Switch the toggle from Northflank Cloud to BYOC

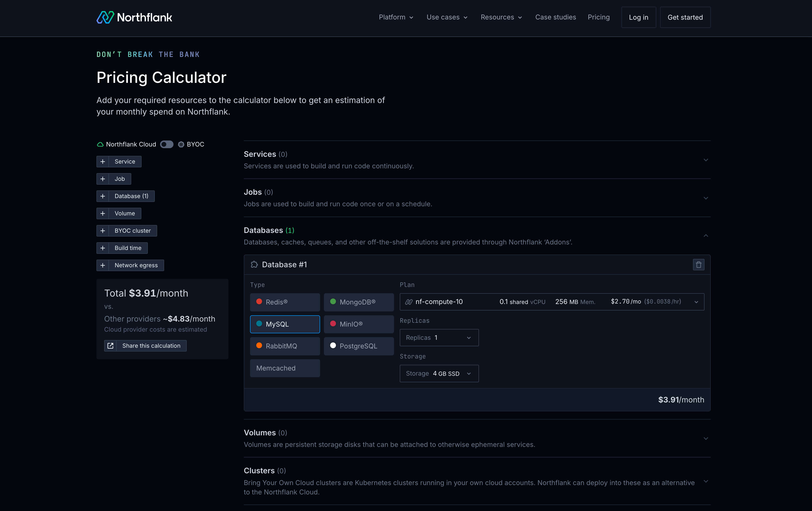point(167,144)
